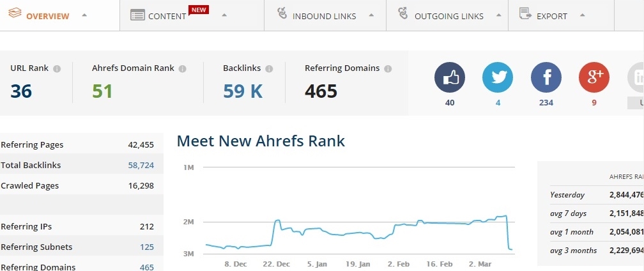
Task: Click info icon next to URL Rank
Action: [57, 68]
